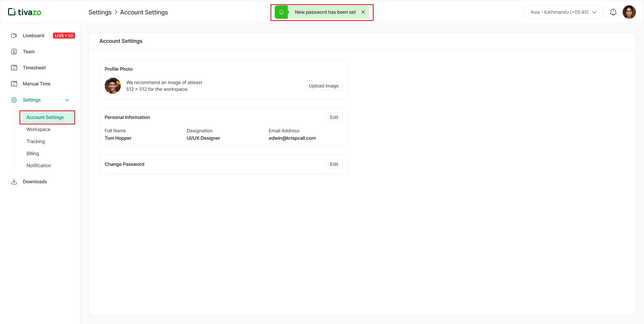Select Workspace settings
The image size is (644, 324).
click(x=38, y=129)
